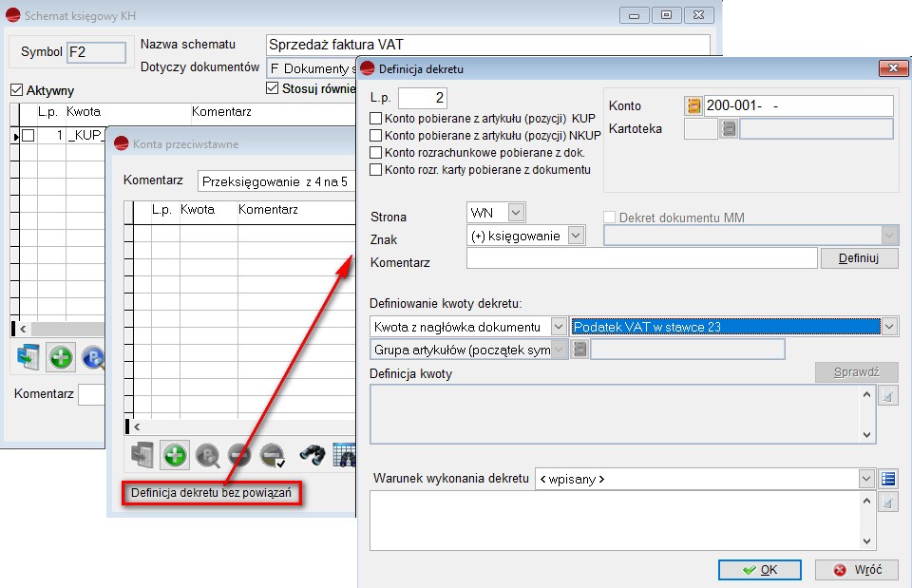Screen dimensions: 912x588
Task: Expand the Strona WN dropdown
Action: tap(516, 213)
